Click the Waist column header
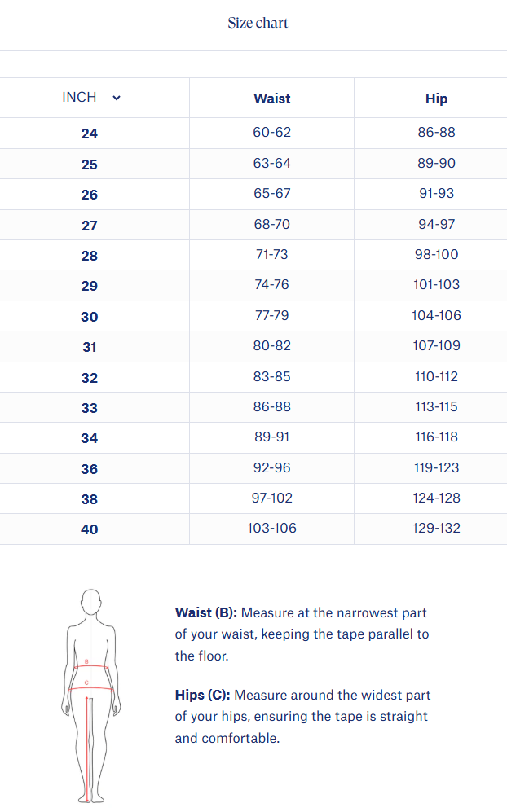This screenshot has width=507, height=812. tap(271, 99)
